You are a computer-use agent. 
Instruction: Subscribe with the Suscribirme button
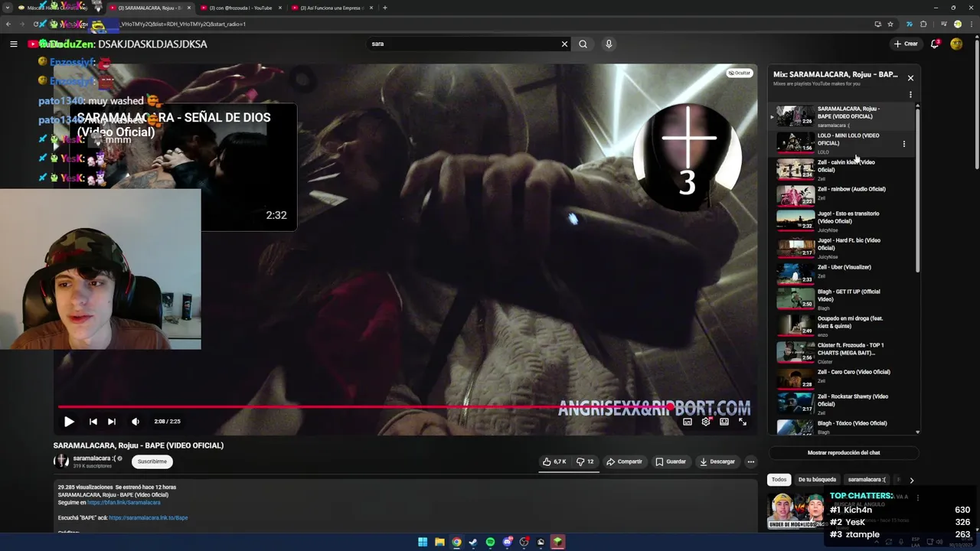tap(152, 461)
